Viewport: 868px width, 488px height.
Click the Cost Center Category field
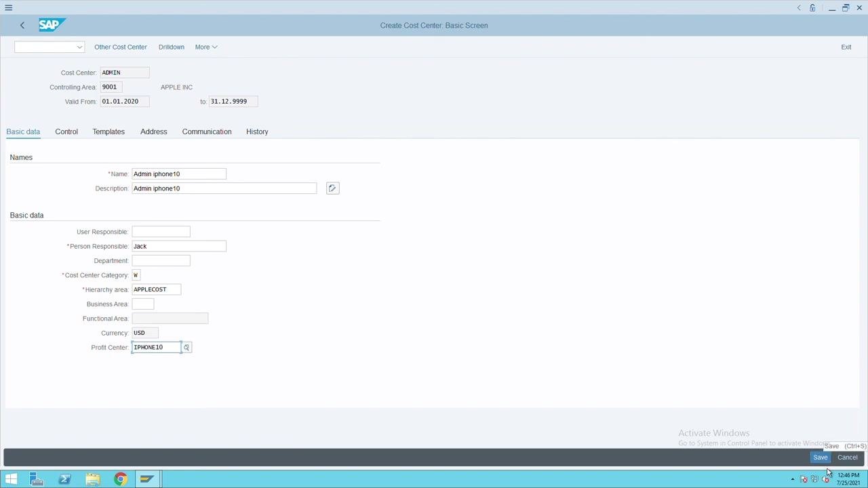pyautogui.click(x=136, y=275)
